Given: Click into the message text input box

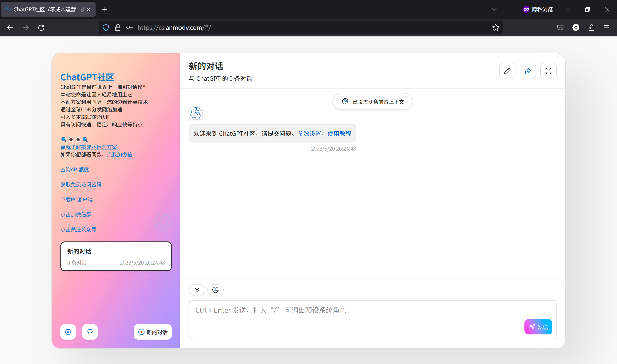Looking at the screenshot, I should click(x=356, y=316).
